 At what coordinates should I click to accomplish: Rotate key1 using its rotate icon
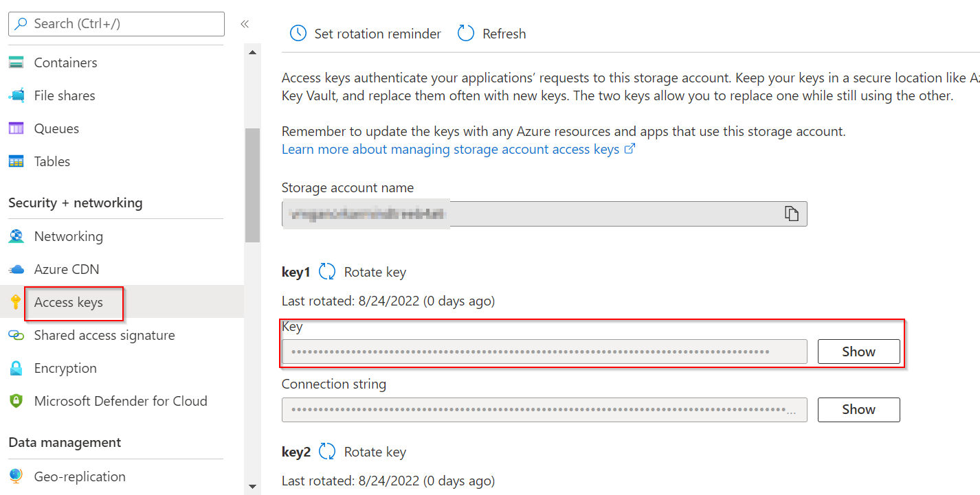point(327,271)
